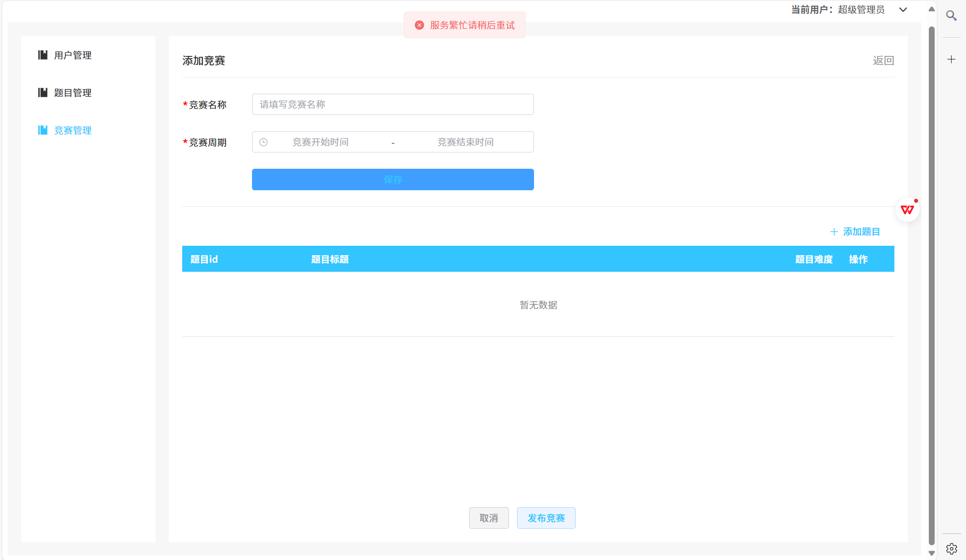The width and height of the screenshot is (966, 560).
Task: Open the 竞赛结束时间 date picker
Action: tap(465, 142)
